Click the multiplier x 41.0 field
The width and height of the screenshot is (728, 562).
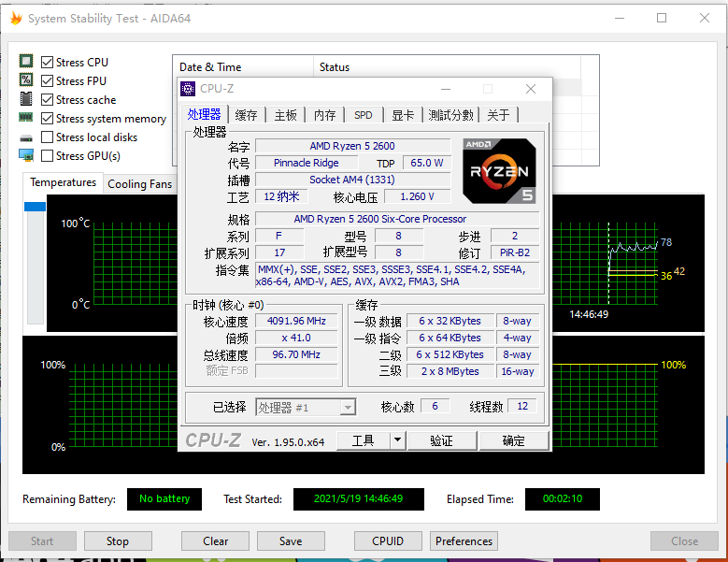(296, 339)
